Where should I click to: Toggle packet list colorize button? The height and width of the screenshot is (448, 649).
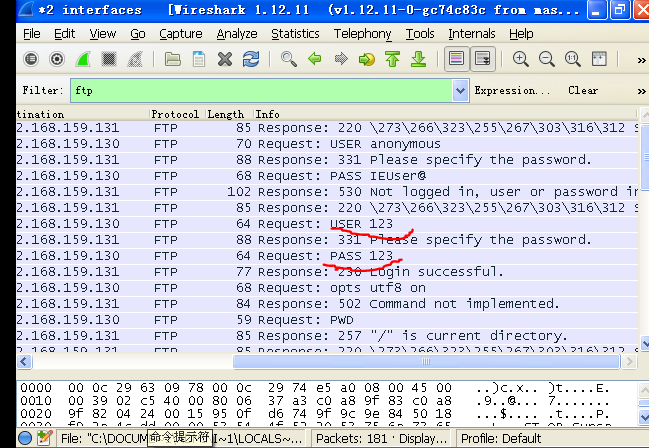point(456,59)
